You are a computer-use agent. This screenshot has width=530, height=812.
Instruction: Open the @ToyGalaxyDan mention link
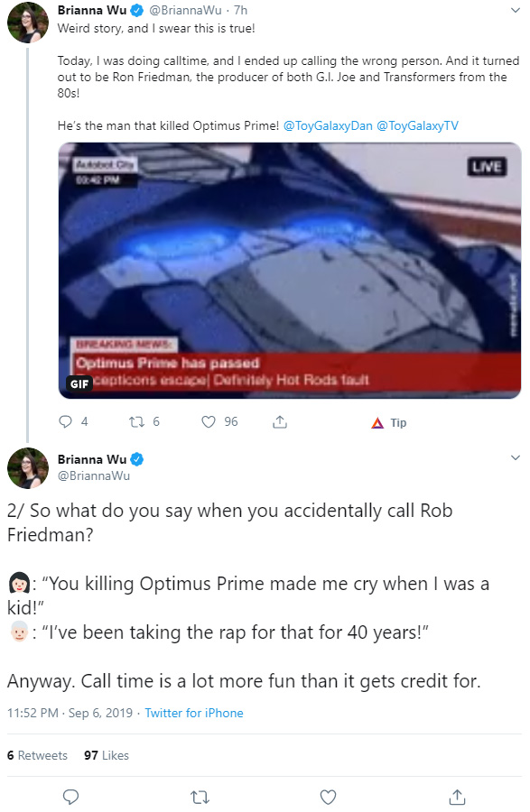[x=328, y=125]
